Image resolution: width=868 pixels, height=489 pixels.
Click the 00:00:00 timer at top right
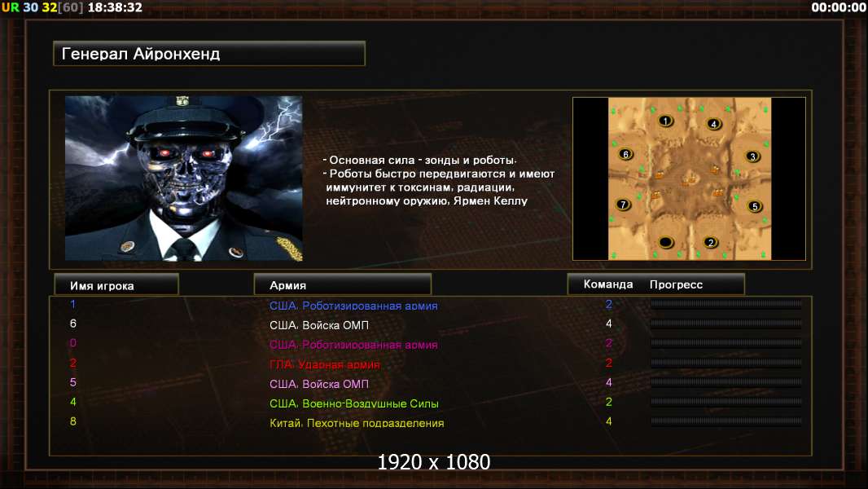point(838,7)
